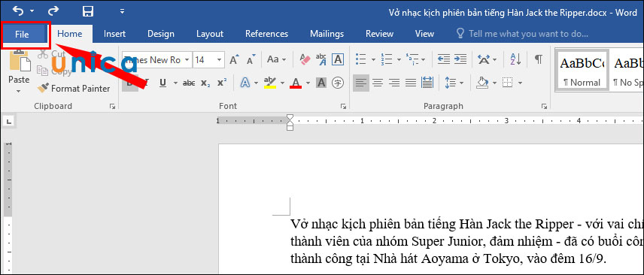Save the document with the floppy icon
The image size is (644, 275).
tap(88, 11)
